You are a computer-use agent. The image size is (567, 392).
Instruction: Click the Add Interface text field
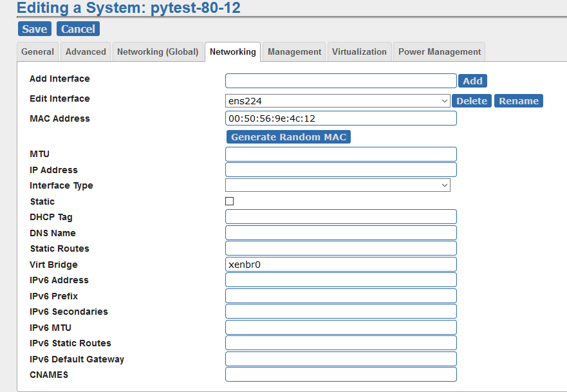[340, 81]
